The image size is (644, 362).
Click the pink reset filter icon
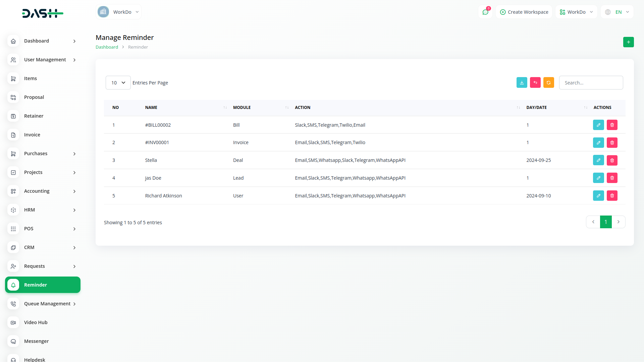point(535,83)
